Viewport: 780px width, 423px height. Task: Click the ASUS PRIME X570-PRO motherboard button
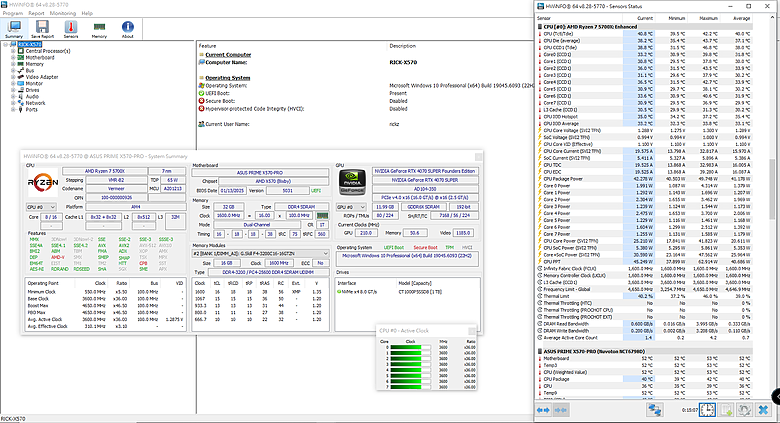click(260, 173)
